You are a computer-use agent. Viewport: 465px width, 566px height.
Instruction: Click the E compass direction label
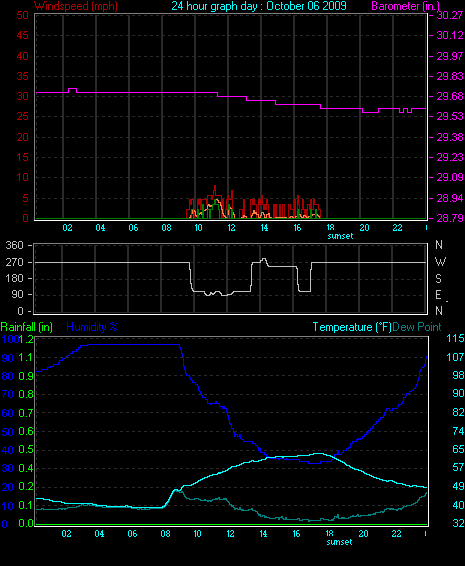[438, 295]
